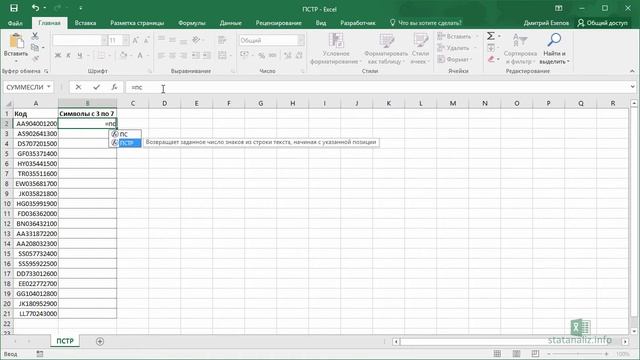This screenshot has width=640, height=360.
Task: Click the Cut scissors icon
Action: 35,36
